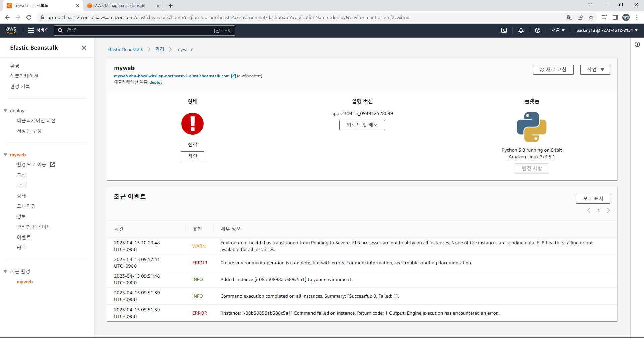Click the external link icon beside environment URL
Viewport: 644px width, 338px height.
click(233, 76)
